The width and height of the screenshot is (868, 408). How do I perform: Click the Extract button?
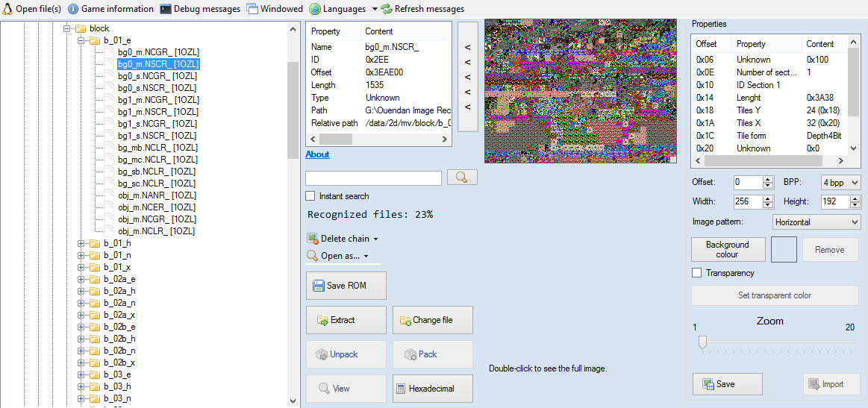point(346,320)
